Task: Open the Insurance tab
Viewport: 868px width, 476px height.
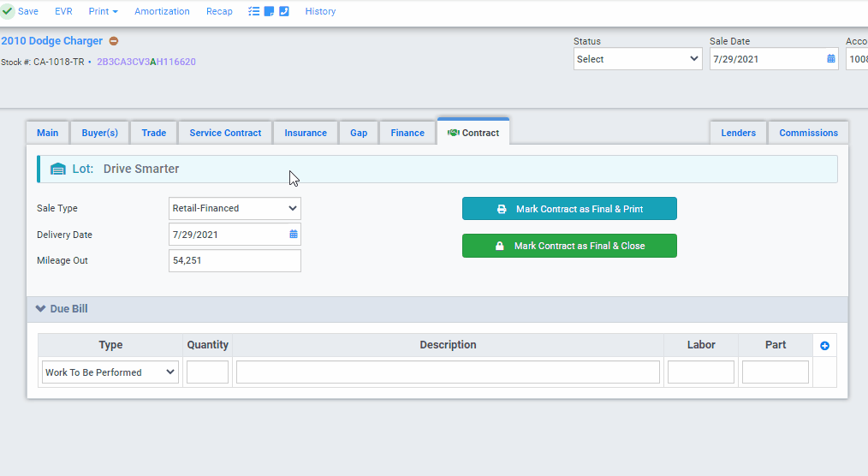Action: [306, 133]
